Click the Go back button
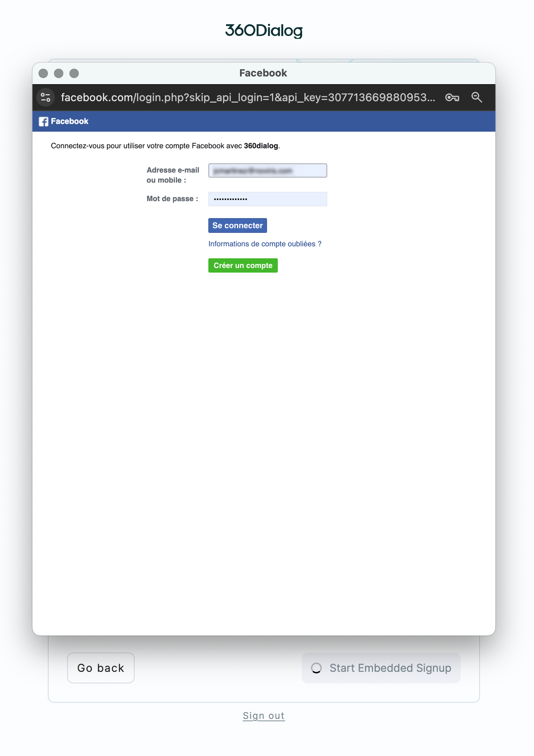 pyautogui.click(x=101, y=668)
